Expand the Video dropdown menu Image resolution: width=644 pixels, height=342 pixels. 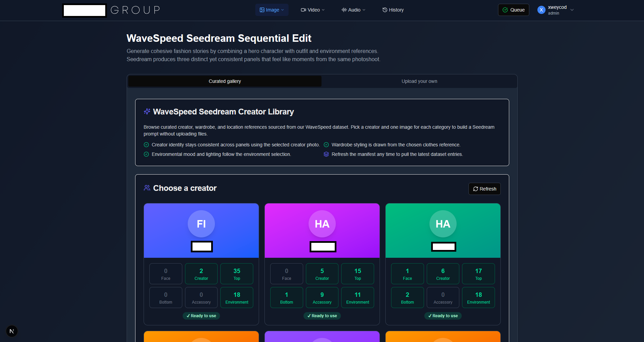(x=313, y=10)
